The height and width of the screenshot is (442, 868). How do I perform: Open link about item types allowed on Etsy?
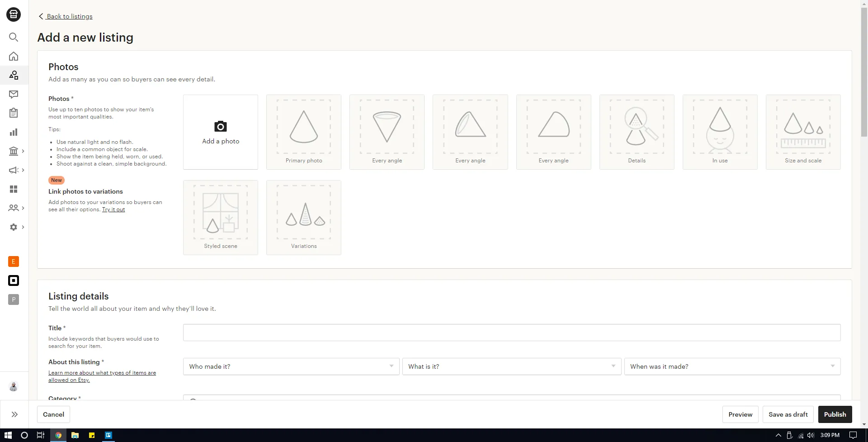(102, 376)
